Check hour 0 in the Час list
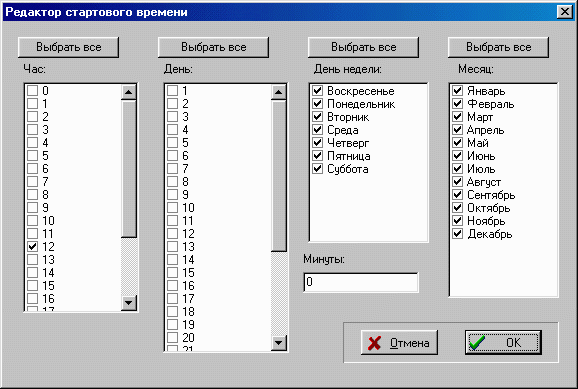This screenshot has height=389, width=578. click(x=33, y=90)
